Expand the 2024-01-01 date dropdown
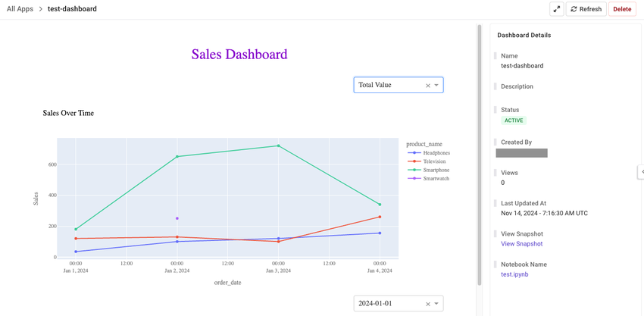The height and width of the screenshot is (316, 644). 436,304
